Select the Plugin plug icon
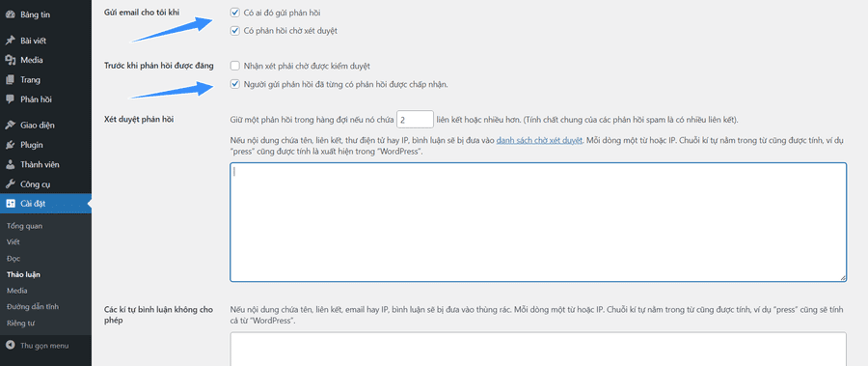 coord(10,145)
